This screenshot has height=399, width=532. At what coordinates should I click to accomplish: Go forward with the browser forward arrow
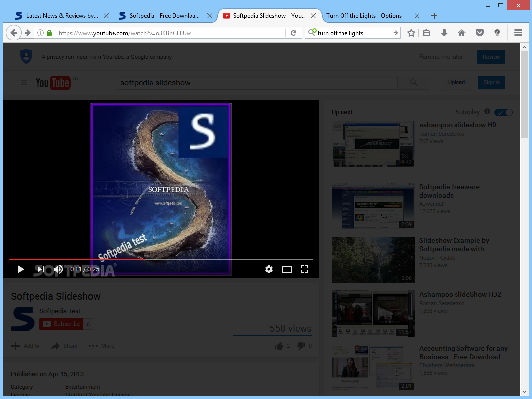pos(28,33)
